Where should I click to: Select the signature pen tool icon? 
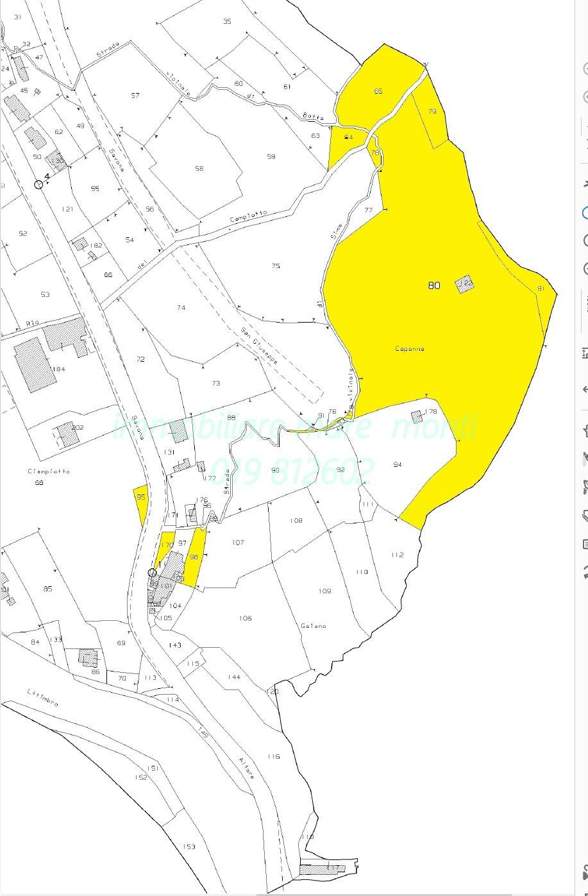[585, 486]
